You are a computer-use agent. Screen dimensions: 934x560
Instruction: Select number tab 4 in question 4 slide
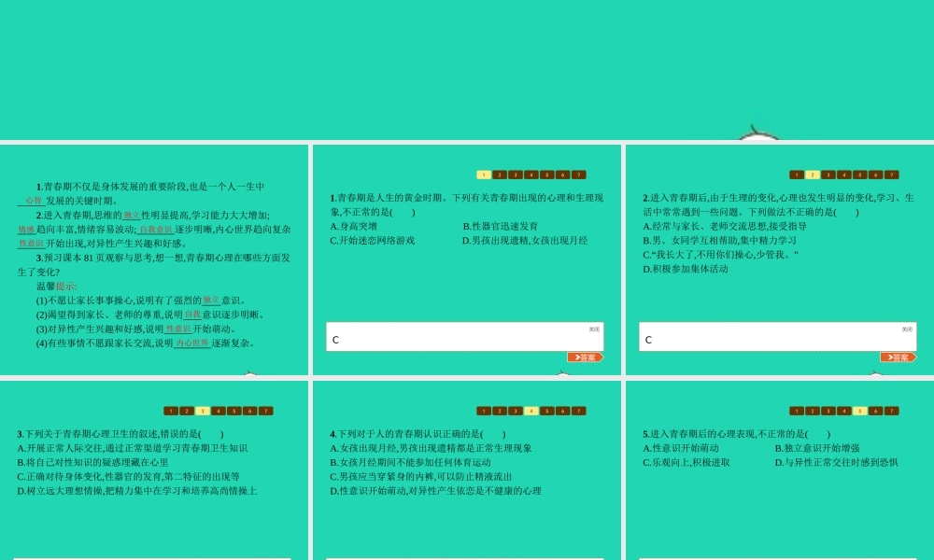(x=531, y=411)
